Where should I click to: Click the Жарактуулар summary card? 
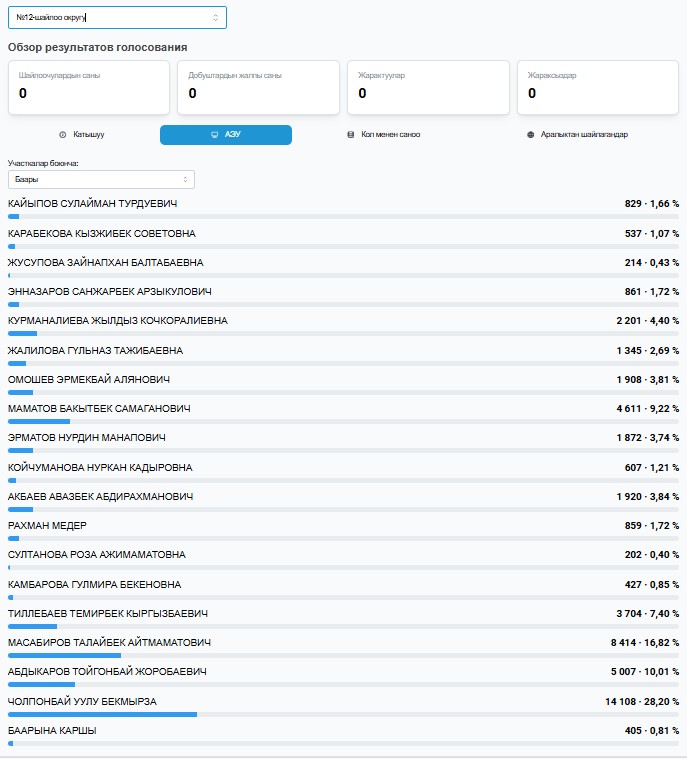428,86
